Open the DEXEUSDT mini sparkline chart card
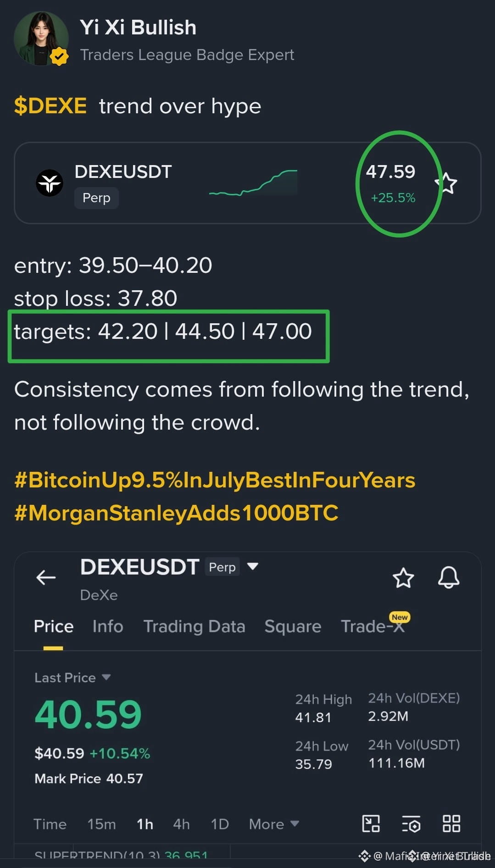The width and height of the screenshot is (495, 868). 247,183
